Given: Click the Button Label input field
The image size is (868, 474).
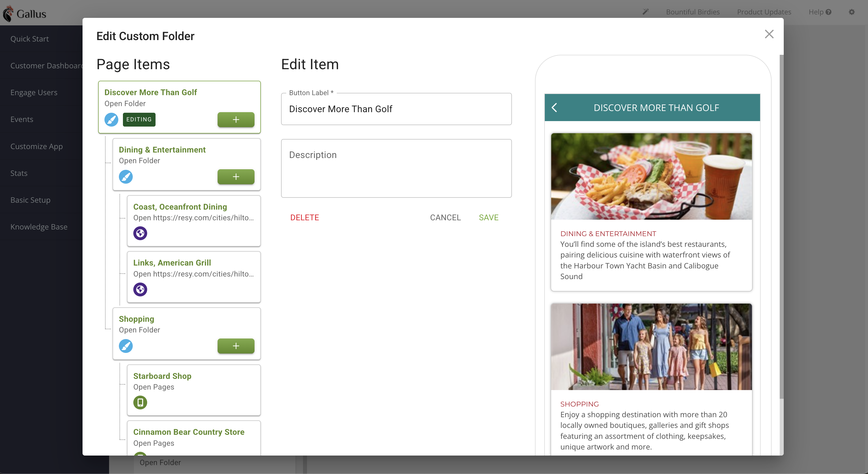Looking at the screenshot, I should 396,109.
